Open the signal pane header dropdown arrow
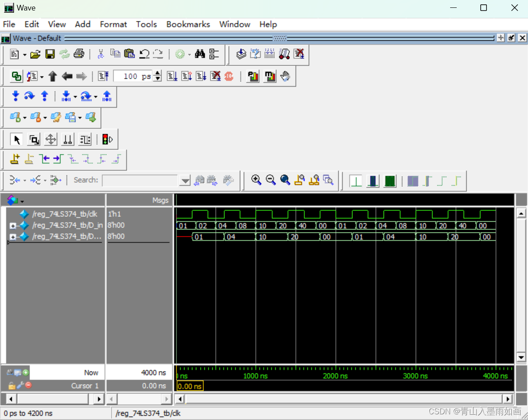Viewport: 528px width, 420px height. tap(22, 201)
